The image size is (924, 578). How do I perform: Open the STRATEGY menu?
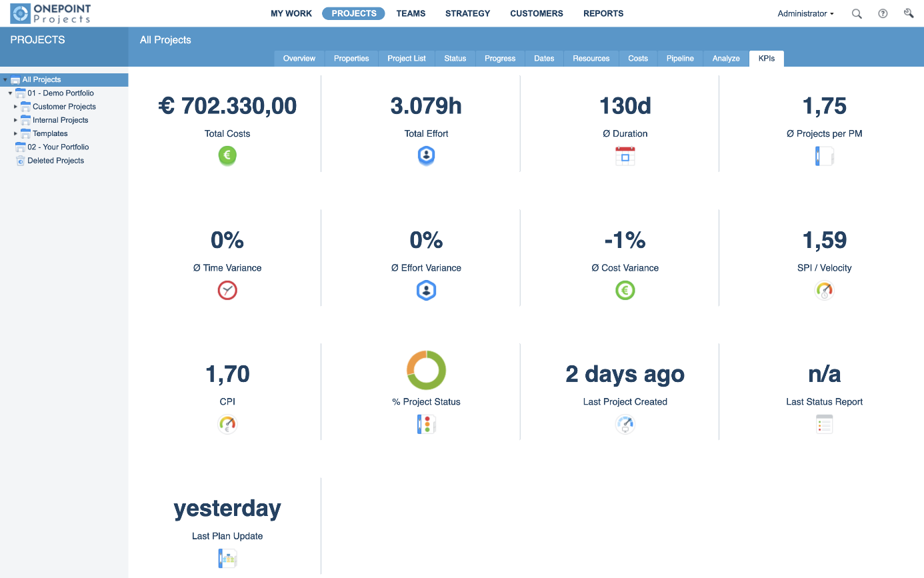(467, 13)
